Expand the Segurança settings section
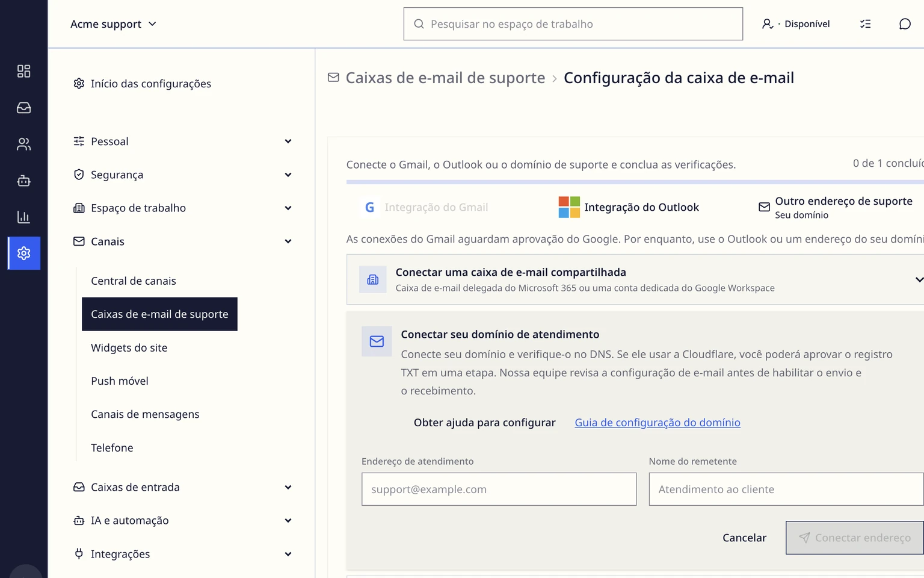The width and height of the screenshot is (924, 578). tap(183, 175)
